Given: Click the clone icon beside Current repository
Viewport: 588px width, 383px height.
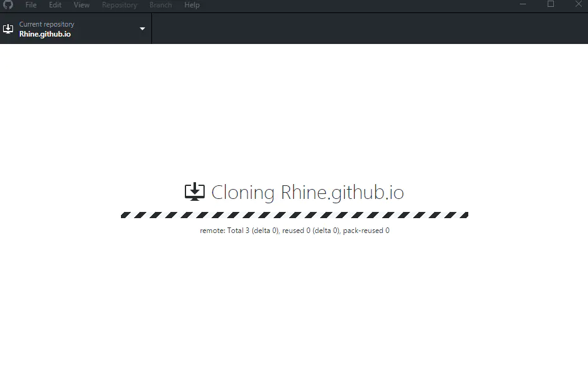Looking at the screenshot, I should pyautogui.click(x=8, y=29).
